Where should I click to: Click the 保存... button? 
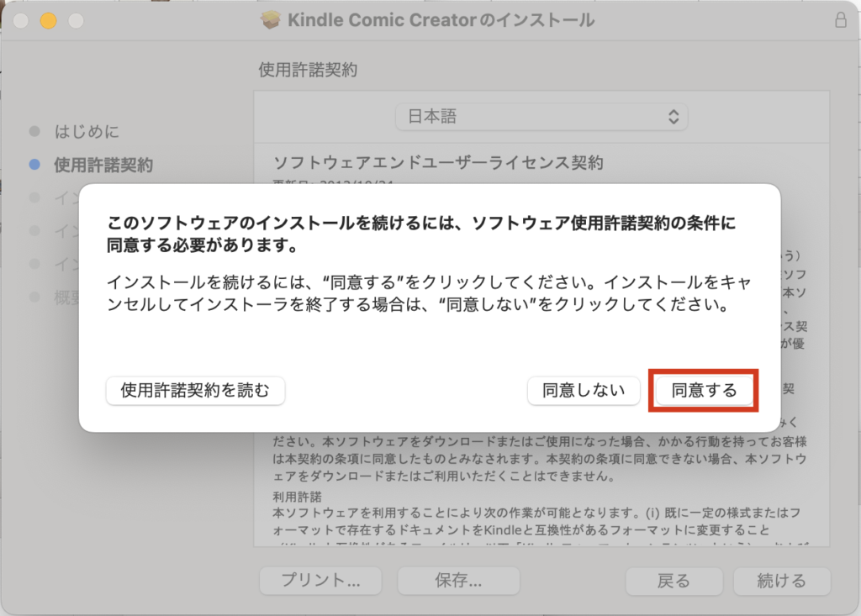click(x=458, y=581)
